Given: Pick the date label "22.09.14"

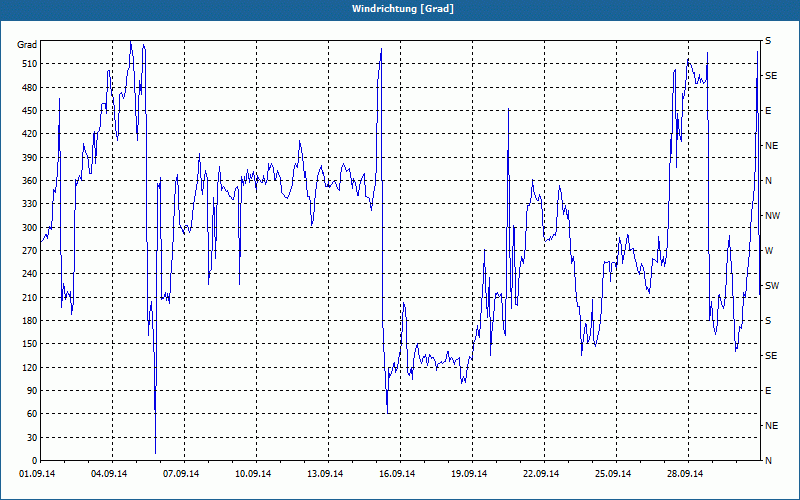Looking at the screenshot, I should pyautogui.click(x=541, y=474).
